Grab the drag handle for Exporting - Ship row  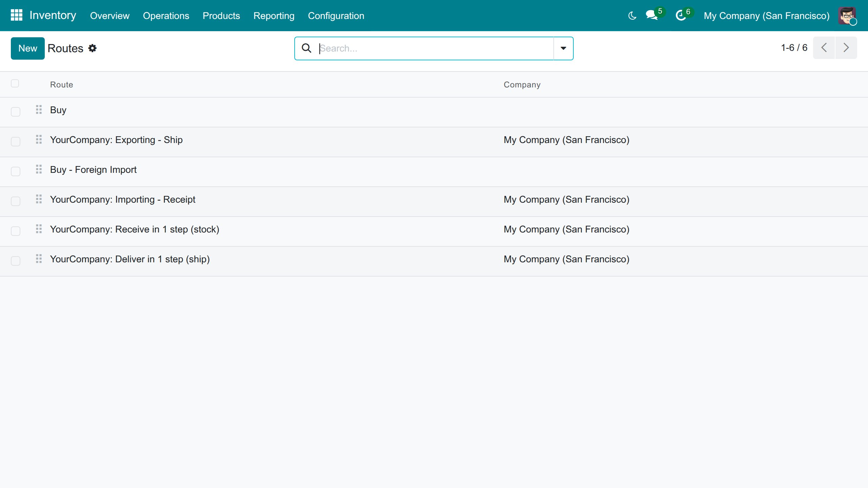(x=39, y=139)
